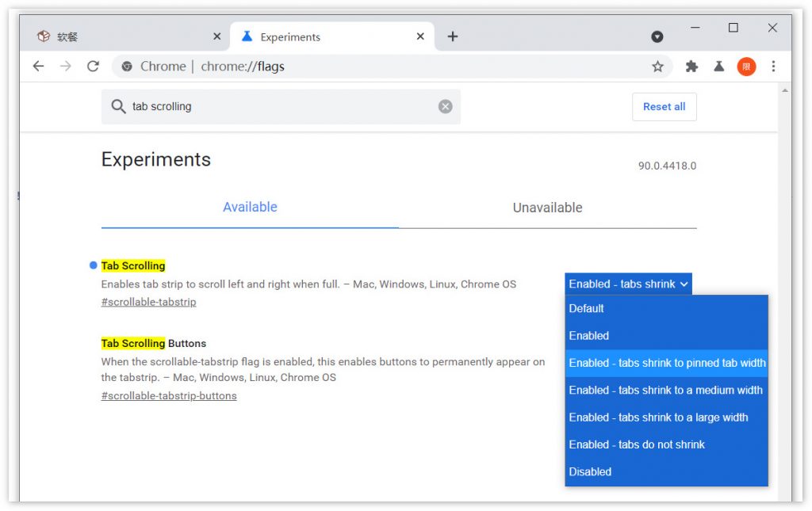Clear the search flags text field
This screenshot has width=812, height=511.
(x=446, y=106)
